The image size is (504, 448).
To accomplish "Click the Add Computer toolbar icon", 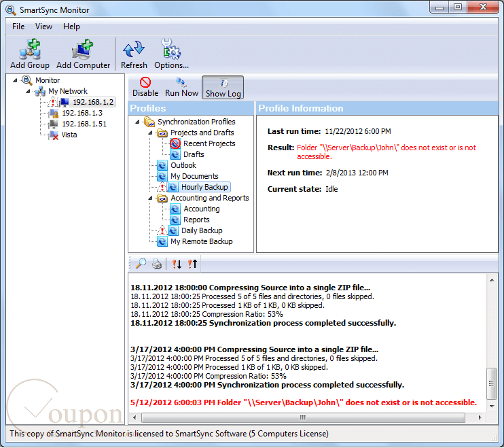I will 83,49.
